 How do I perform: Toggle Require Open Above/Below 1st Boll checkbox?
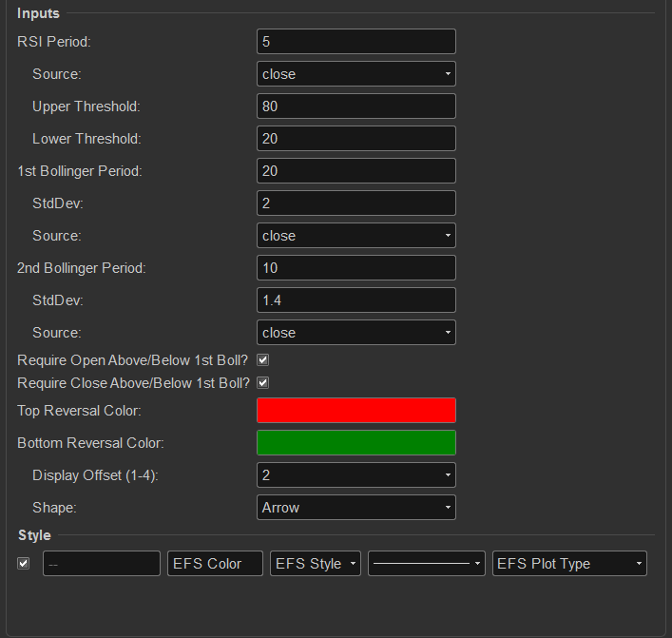point(263,360)
